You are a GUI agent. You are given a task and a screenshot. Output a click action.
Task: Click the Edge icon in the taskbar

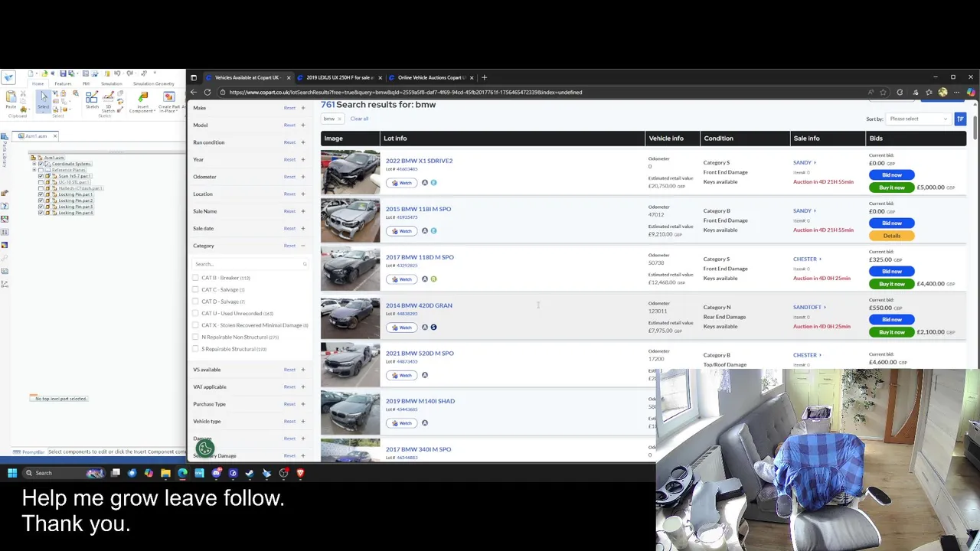click(182, 473)
